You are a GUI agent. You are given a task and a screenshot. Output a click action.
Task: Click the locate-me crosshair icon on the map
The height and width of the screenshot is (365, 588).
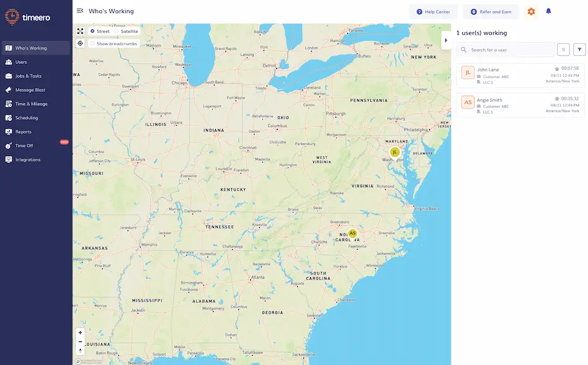click(80, 43)
